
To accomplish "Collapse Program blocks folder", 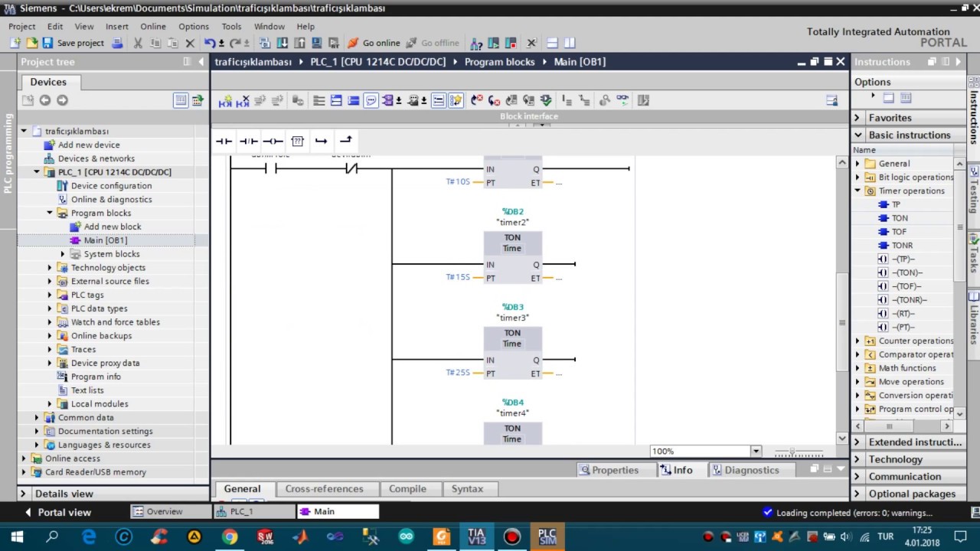I will coord(50,213).
